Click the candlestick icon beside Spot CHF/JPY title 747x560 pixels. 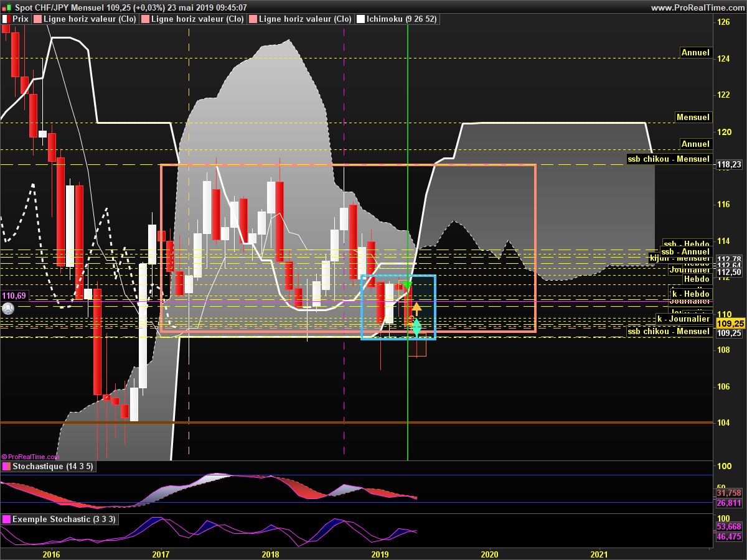click(x=7, y=7)
